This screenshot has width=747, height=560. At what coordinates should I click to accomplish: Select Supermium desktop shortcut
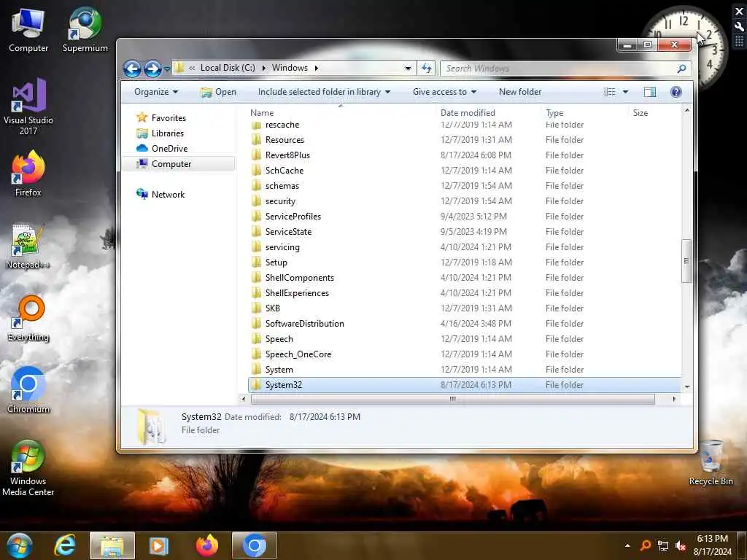85,29
